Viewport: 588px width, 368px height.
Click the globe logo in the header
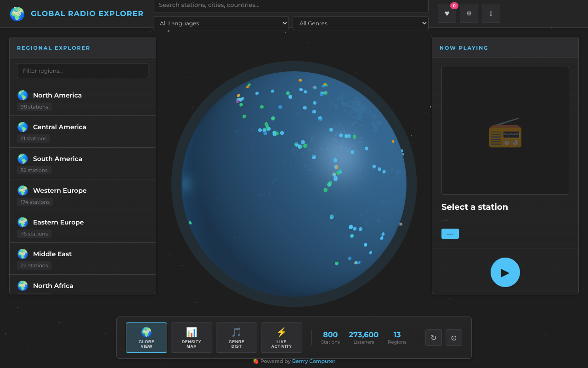[x=17, y=14]
